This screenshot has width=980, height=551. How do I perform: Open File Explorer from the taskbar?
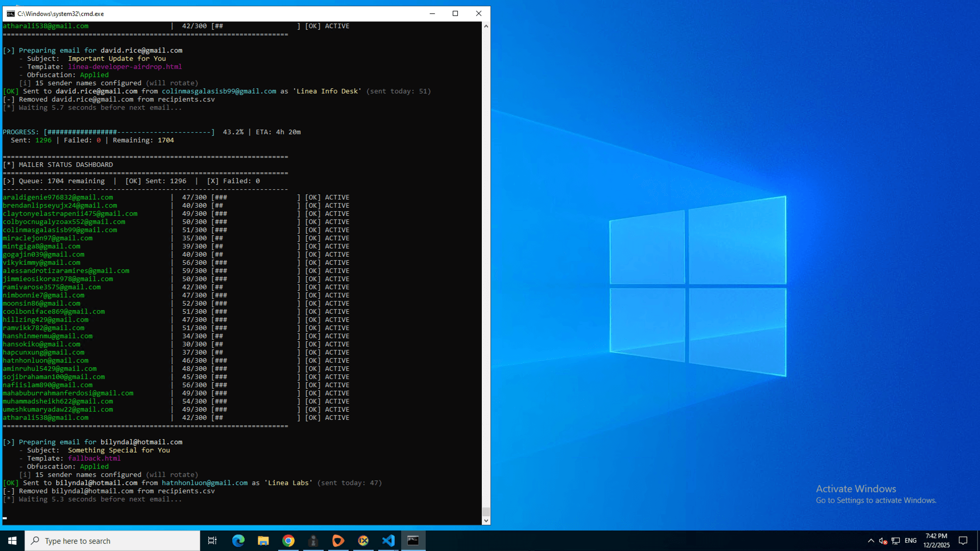[263, 541]
